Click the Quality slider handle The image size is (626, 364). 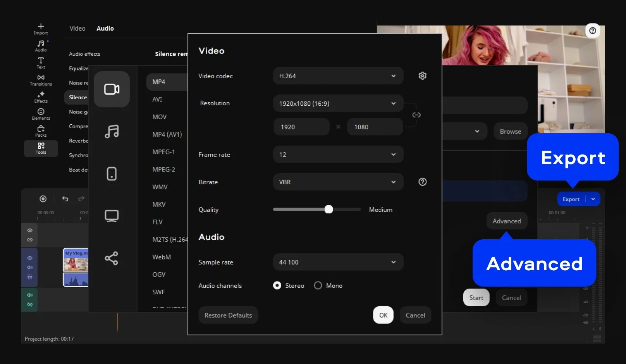(328, 209)
